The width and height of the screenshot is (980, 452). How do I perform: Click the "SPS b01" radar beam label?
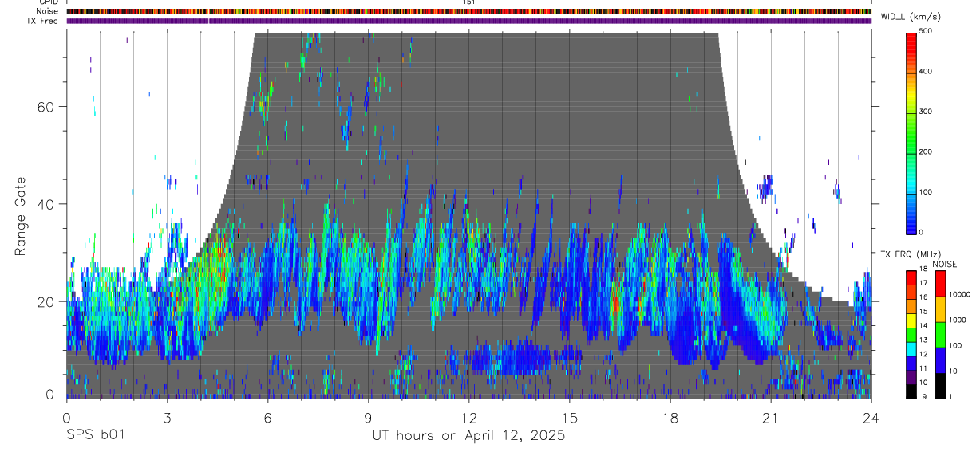[95, 436]
